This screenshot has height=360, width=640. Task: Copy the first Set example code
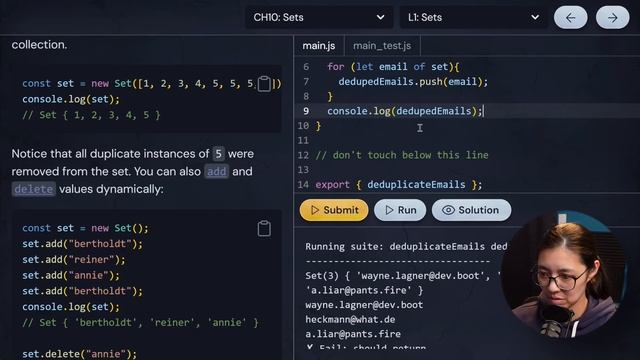click(264, 84)
